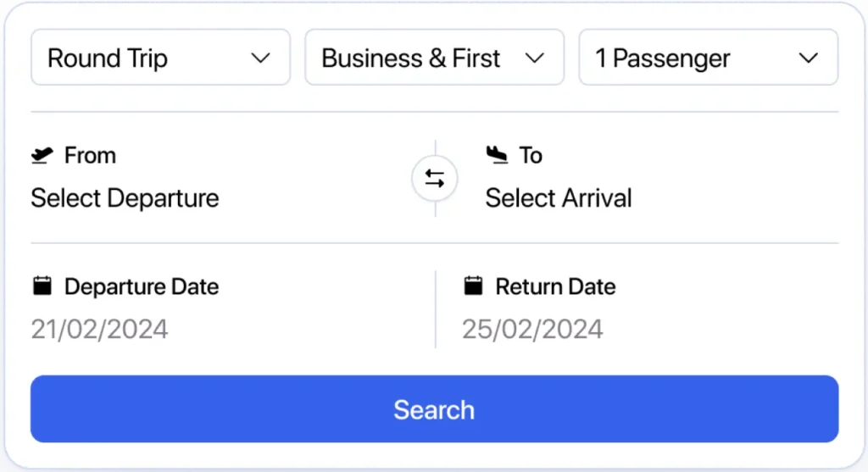Open the 1 Passenger count dropdown
The width and height of the screenshot is (868, 472).
coord(707,58)
